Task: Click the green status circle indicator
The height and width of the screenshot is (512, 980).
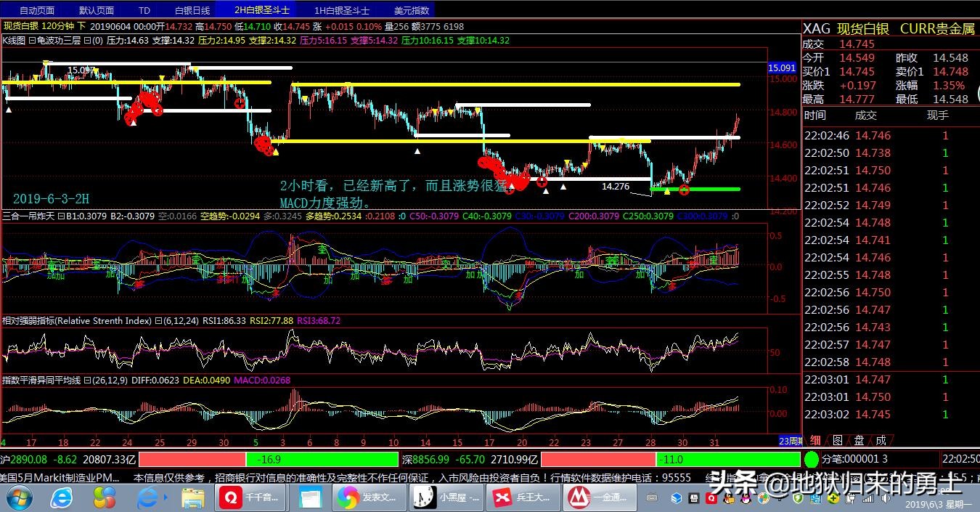Action: point(812,459)
